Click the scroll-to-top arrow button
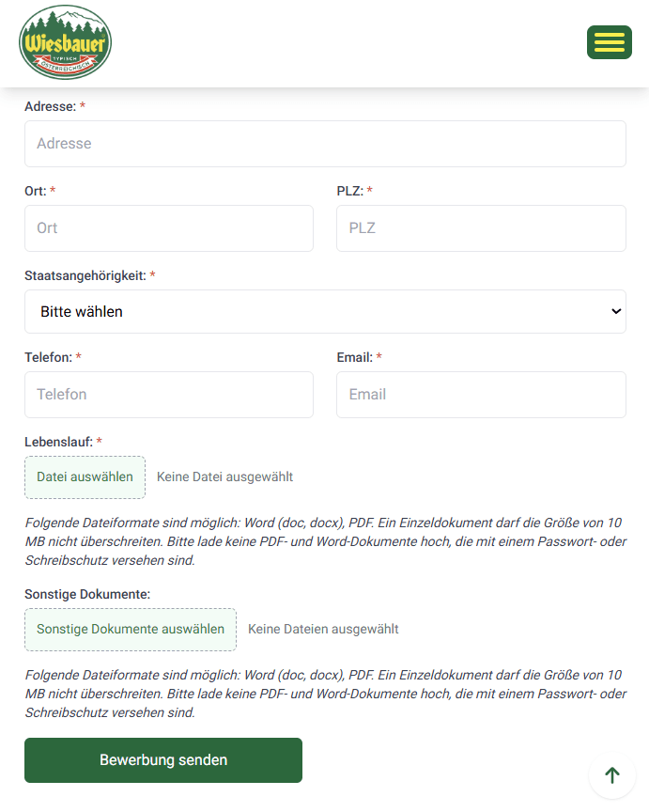The width and height of the screenshot is (649, 812). coord(611,774)
